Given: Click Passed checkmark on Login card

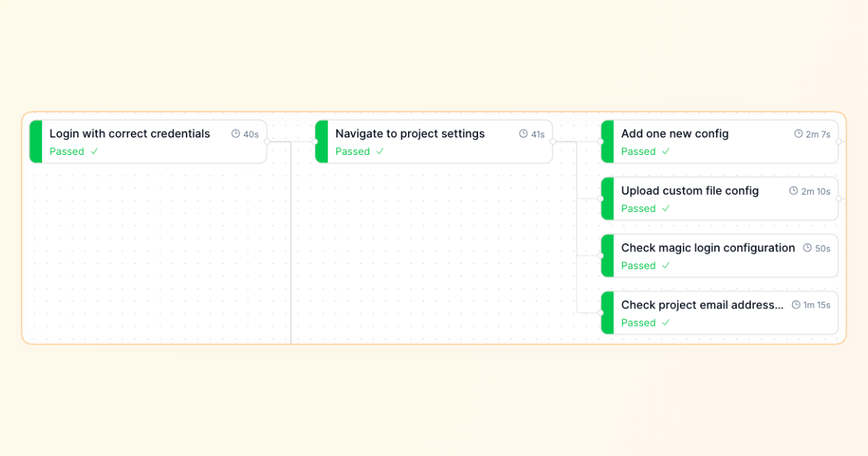Looking at the screenshot, I should [x=94, y=151].
